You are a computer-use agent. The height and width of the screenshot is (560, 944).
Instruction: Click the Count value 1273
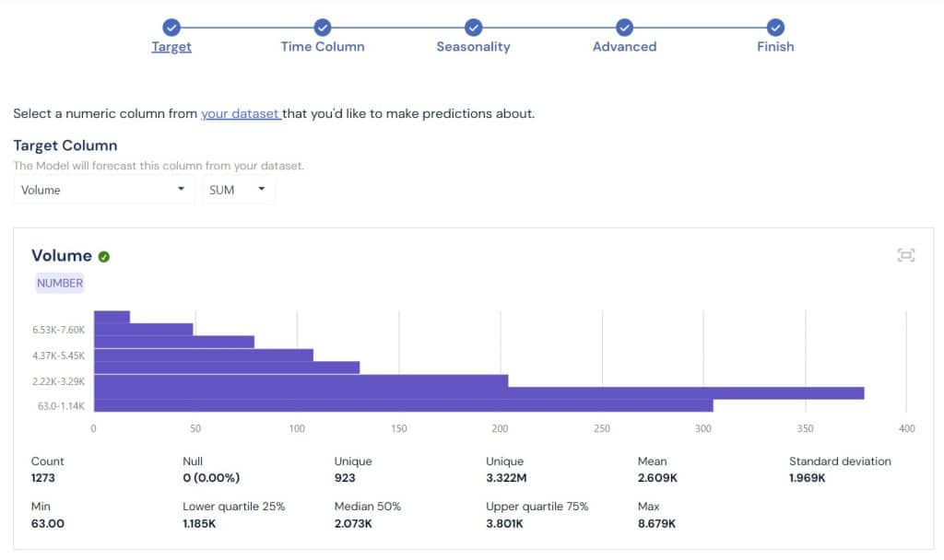[41, 478]
